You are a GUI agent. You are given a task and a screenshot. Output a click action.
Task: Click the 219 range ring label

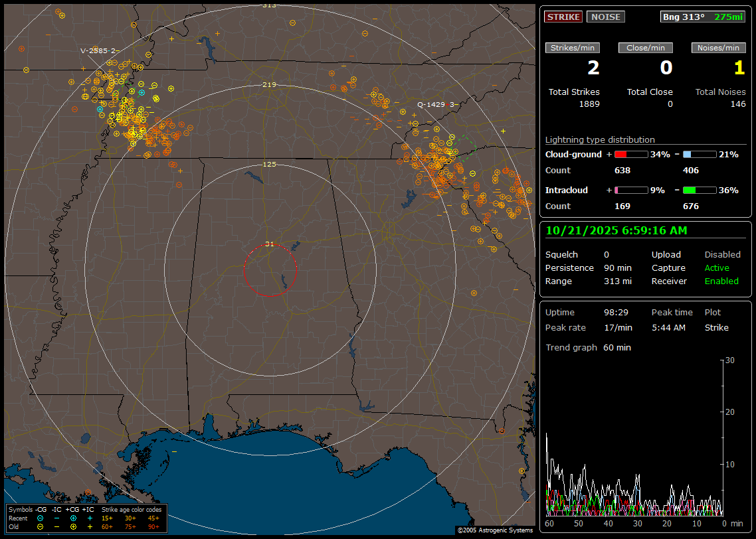[269, 85]
